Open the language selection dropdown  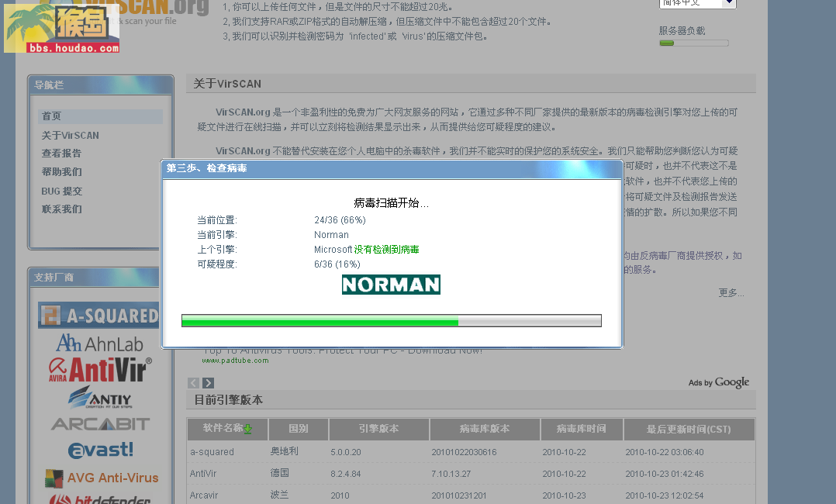coord(698,3)
